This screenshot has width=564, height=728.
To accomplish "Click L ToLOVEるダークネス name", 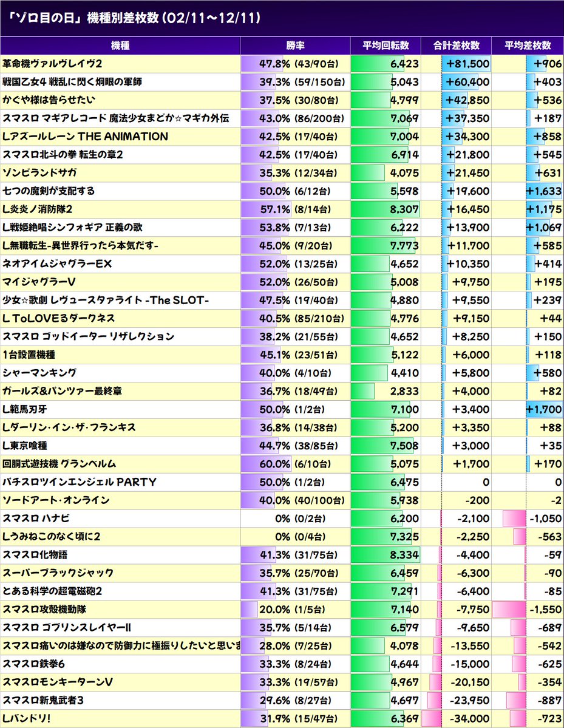I will coord(58,319).
